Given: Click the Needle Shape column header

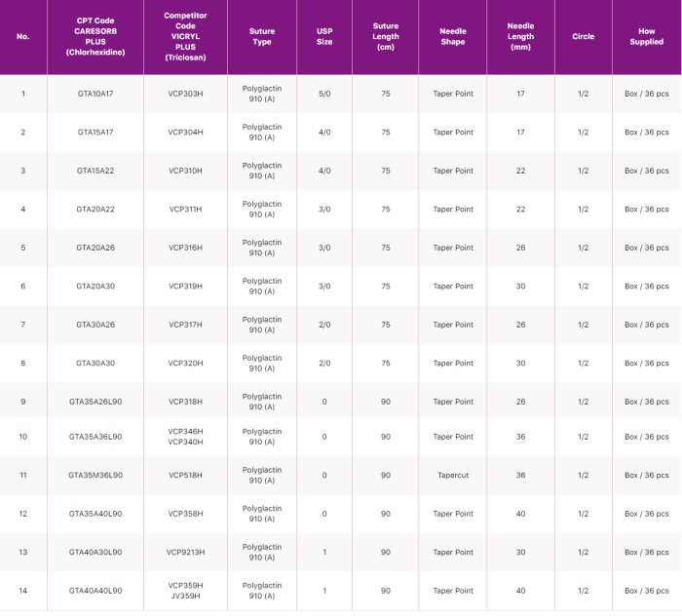Looking at the screenshot, I should [x=453, y=37].
